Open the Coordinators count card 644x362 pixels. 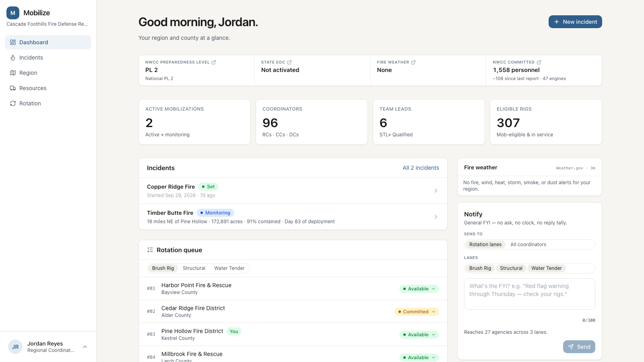tap(312, 122)
